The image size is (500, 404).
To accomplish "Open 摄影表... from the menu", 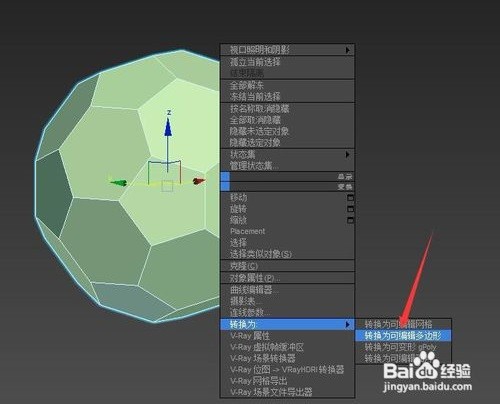I will pyautogui.click(x=287, y=301).
